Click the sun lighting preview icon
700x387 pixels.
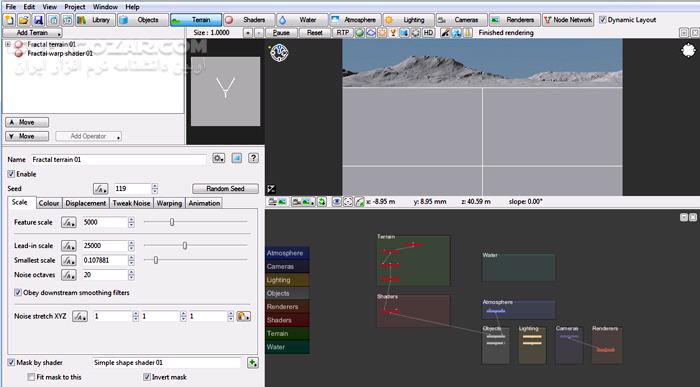click(382, 33)
